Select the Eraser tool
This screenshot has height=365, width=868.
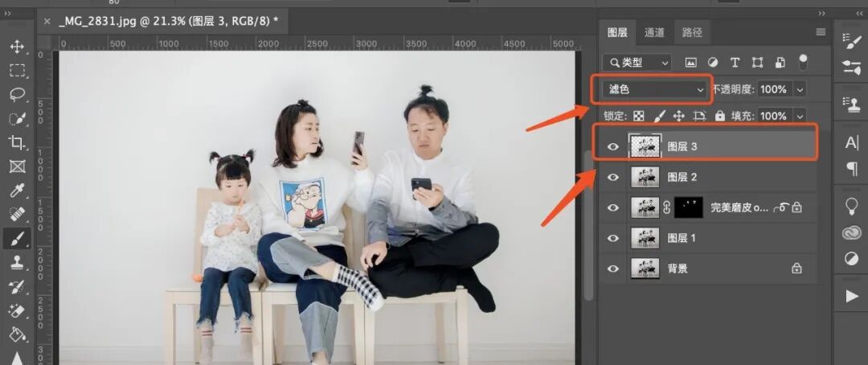point(17,310)
